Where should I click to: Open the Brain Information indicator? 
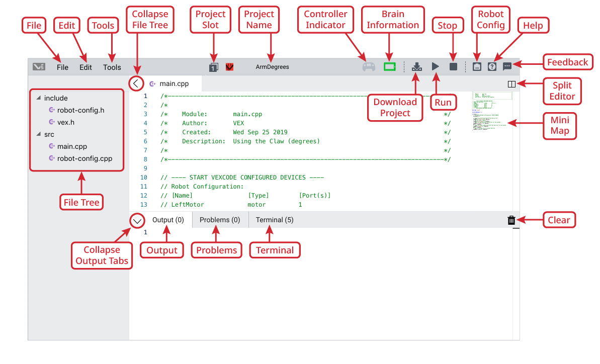389,66
